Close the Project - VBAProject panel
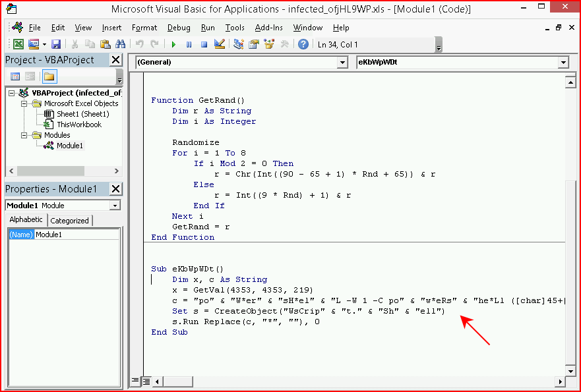Image resolution: width=581 pixels, height=392 pixels. (115, 59)
